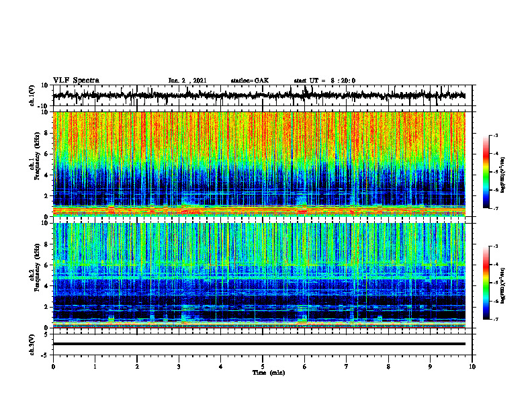Click the ch.2 colorbar "log(PSD)" unit label
Image resolution: width=532 pixels, height=411 pixels.
click(x=503, y=285)
